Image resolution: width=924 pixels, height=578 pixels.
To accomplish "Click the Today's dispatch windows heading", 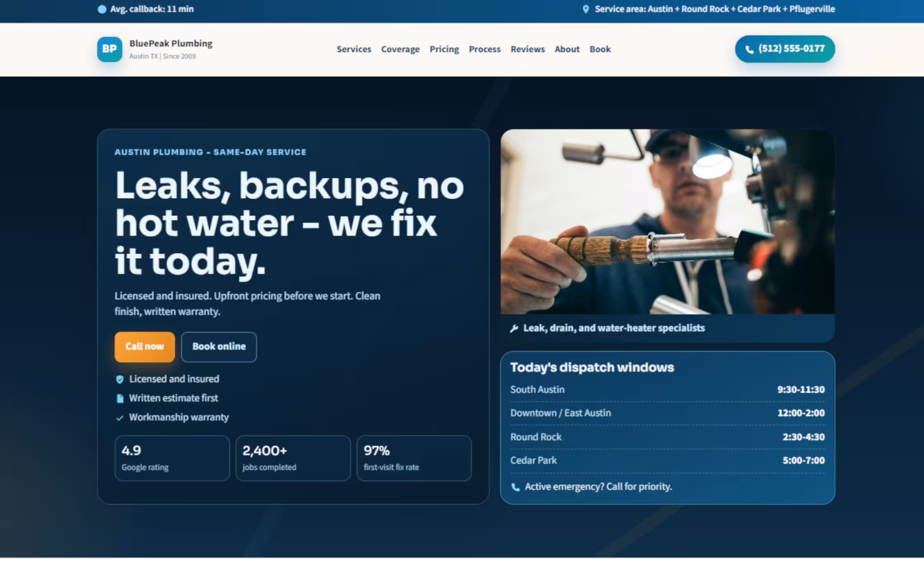I will click(592, 367).
